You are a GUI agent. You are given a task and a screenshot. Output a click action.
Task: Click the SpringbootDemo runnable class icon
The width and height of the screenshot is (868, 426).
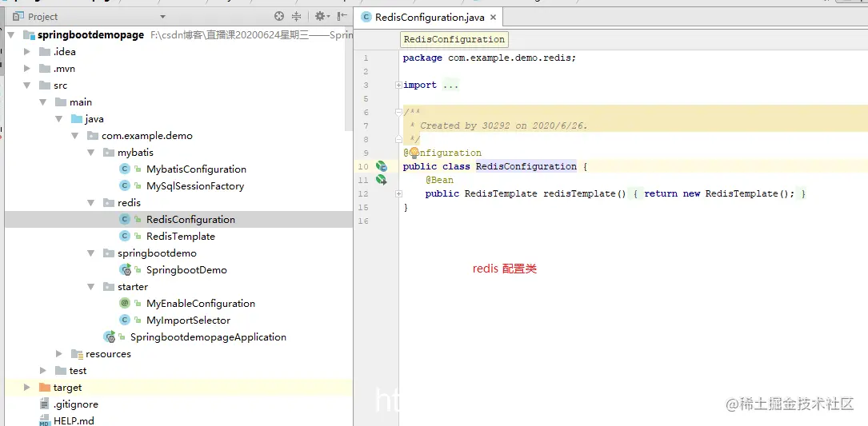coord(126,270)
